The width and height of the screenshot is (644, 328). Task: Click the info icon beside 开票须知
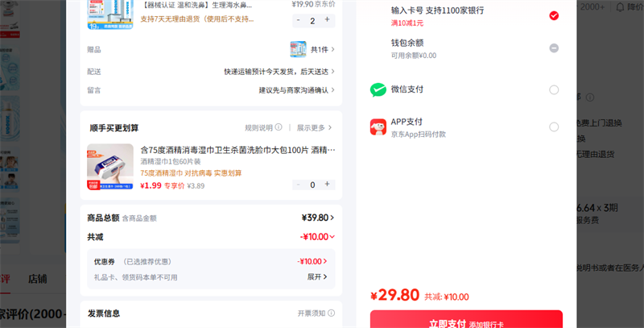331,313
